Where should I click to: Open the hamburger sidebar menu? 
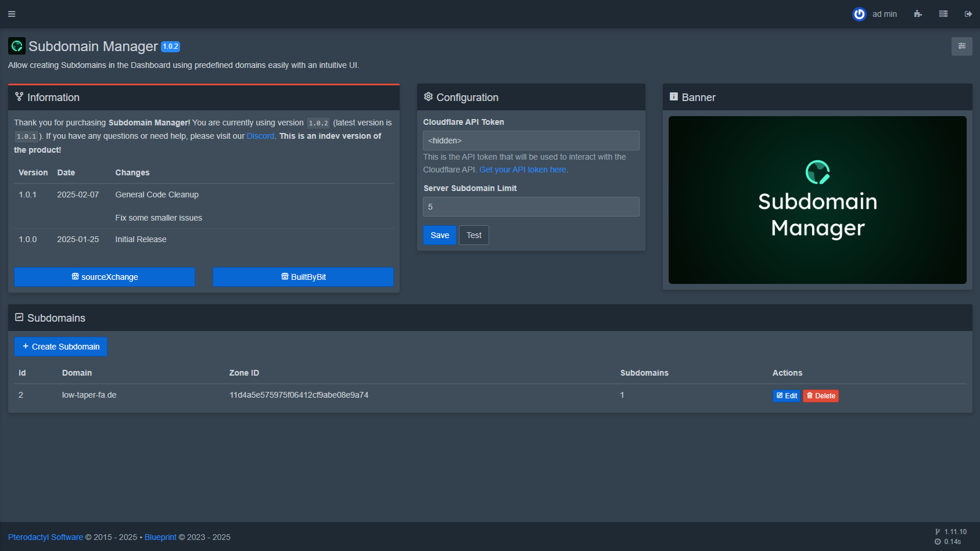[x=12, y=14]
